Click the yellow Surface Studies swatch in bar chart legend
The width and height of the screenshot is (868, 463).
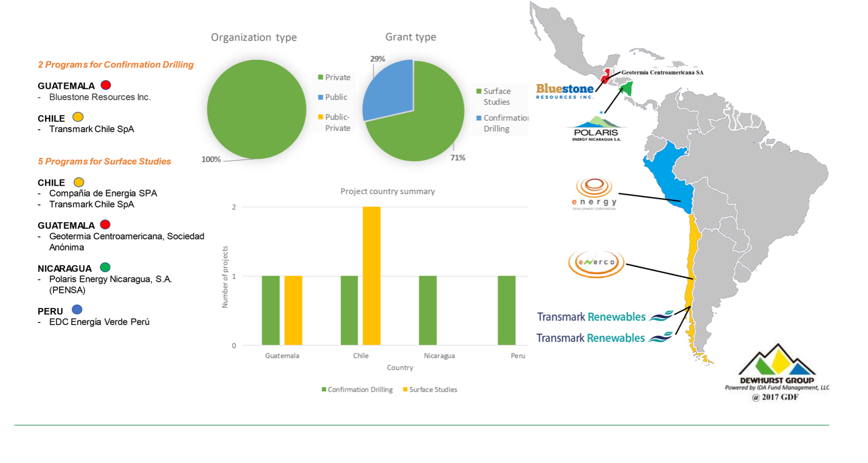click(x=405, y=390)
